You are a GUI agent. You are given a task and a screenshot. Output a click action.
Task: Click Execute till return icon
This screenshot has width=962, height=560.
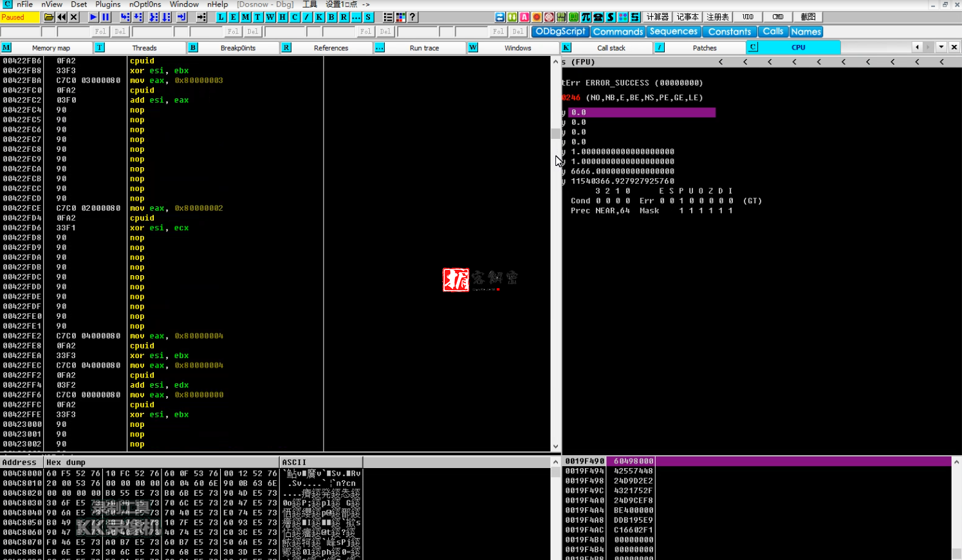pyautogui.click(x=181, y=17)
